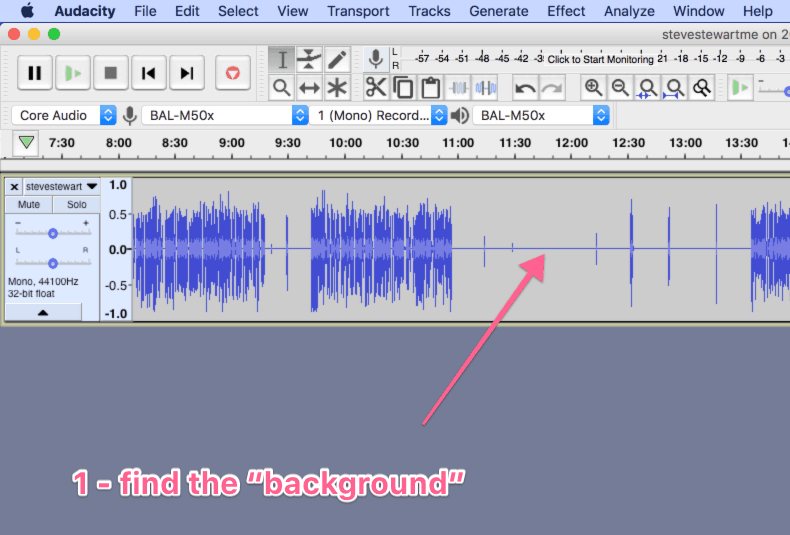Image resolution: width=790 pixels, height=535 pixels.
Task: Open the Generate menu
Action: click(499, 11)
